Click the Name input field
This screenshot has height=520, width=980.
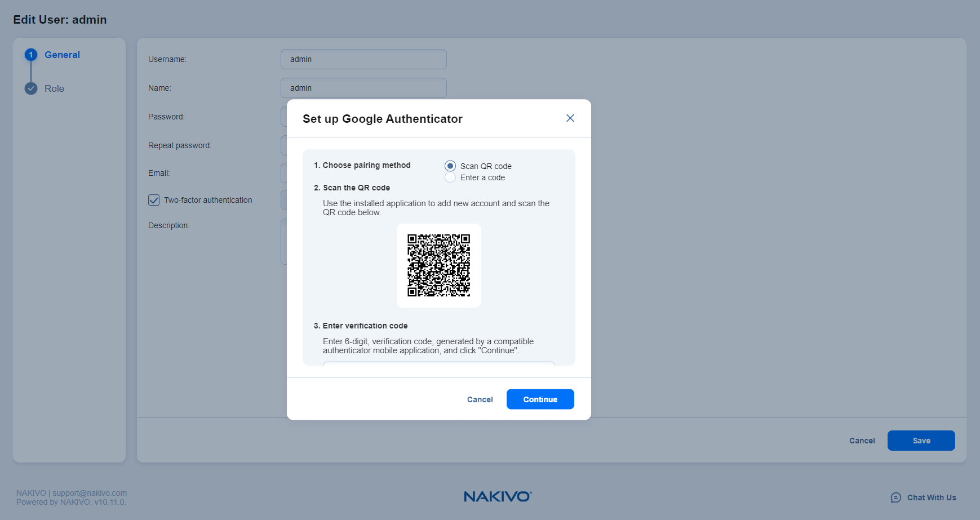click(x=363, y=88)
